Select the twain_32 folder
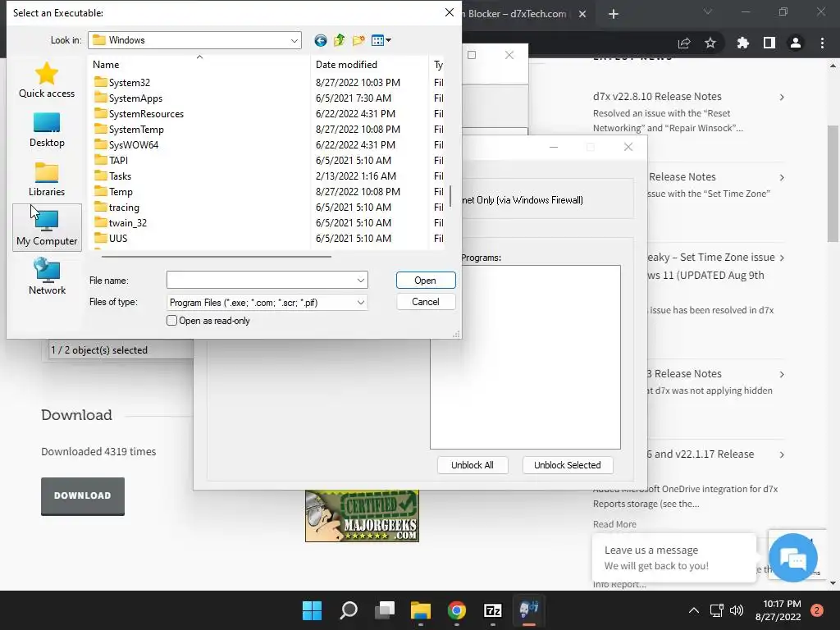This screenshot has width=840, height=630. point(127,222)
